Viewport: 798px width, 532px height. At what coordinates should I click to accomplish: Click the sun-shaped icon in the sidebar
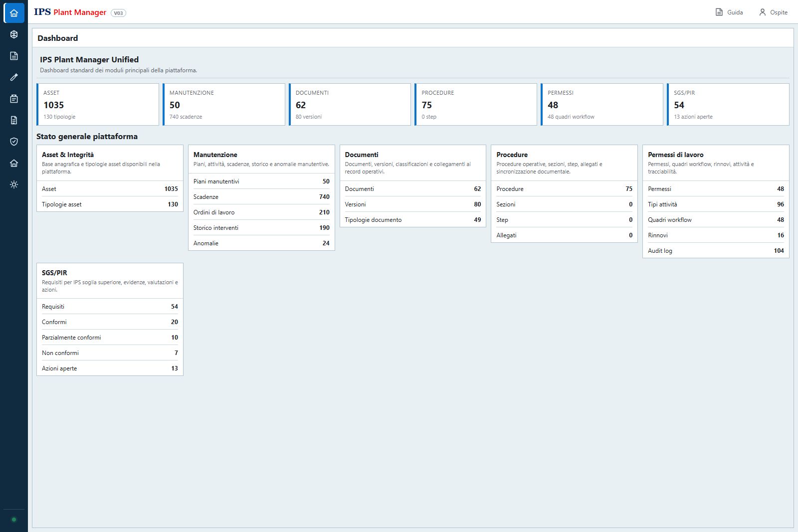[14, 184]
